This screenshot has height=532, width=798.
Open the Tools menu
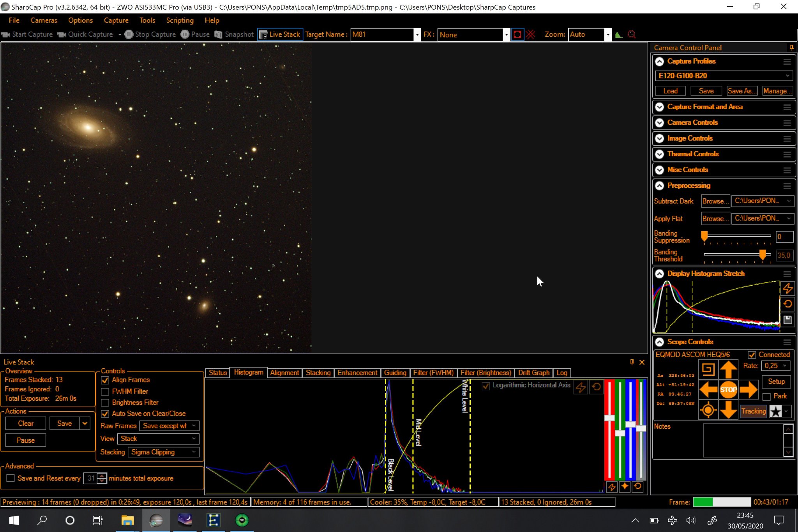(x=147, y=20)
